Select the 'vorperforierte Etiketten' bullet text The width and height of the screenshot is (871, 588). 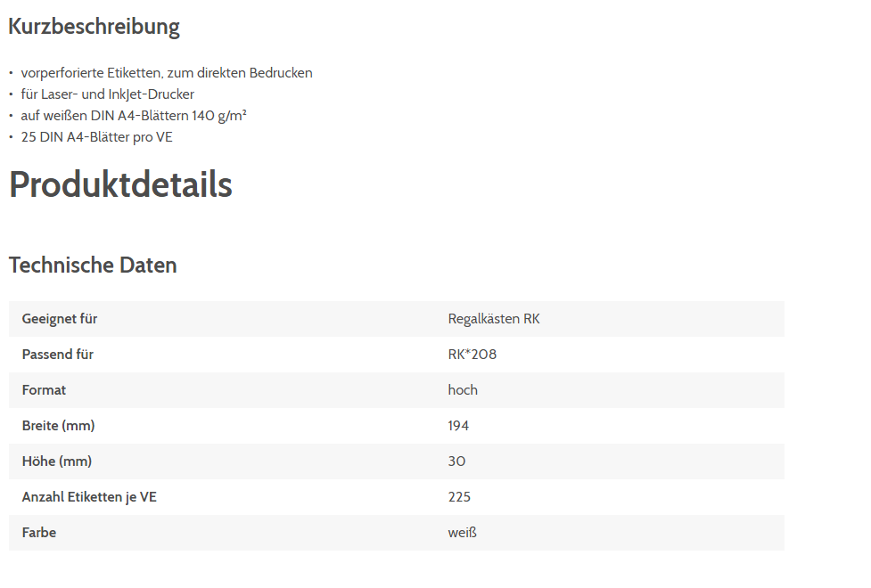pos(167,73)
